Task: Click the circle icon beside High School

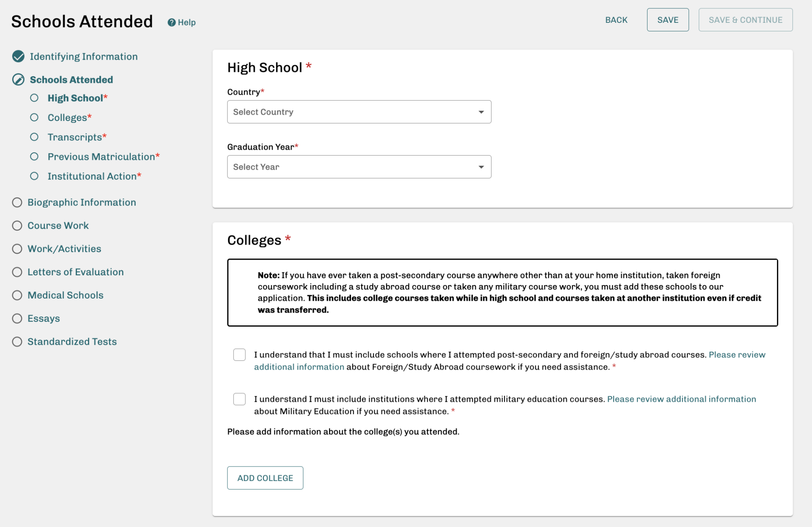Action: click(35, 98)
